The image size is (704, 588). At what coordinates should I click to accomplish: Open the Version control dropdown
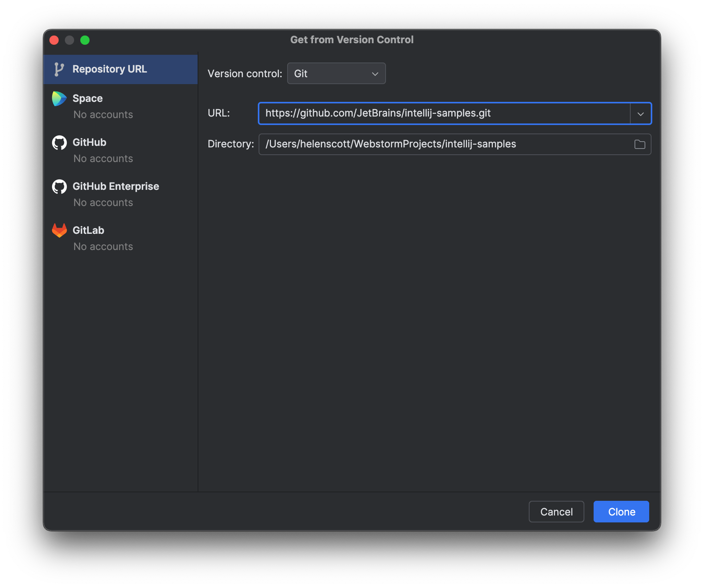point(336,73)
